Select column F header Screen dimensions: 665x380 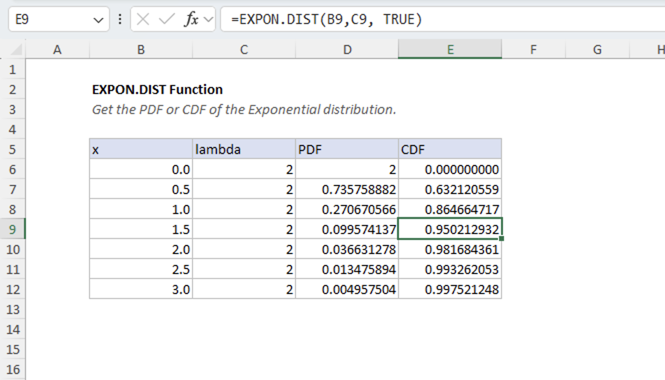(533, 50)
